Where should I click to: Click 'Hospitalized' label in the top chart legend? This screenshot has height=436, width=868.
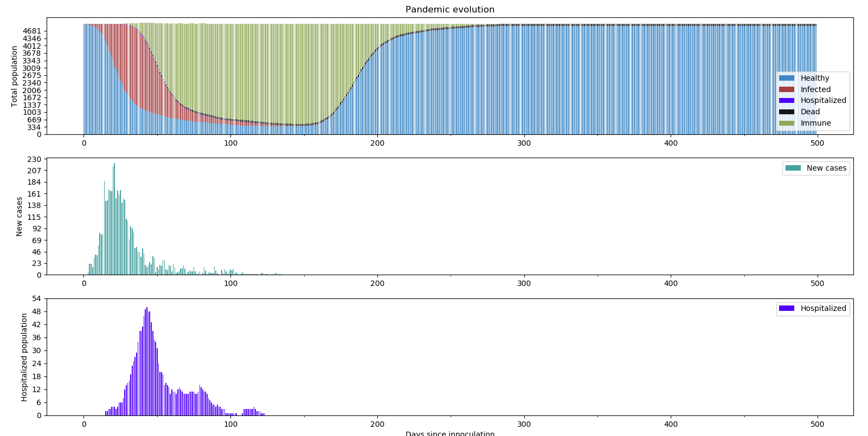pos(823,100)
